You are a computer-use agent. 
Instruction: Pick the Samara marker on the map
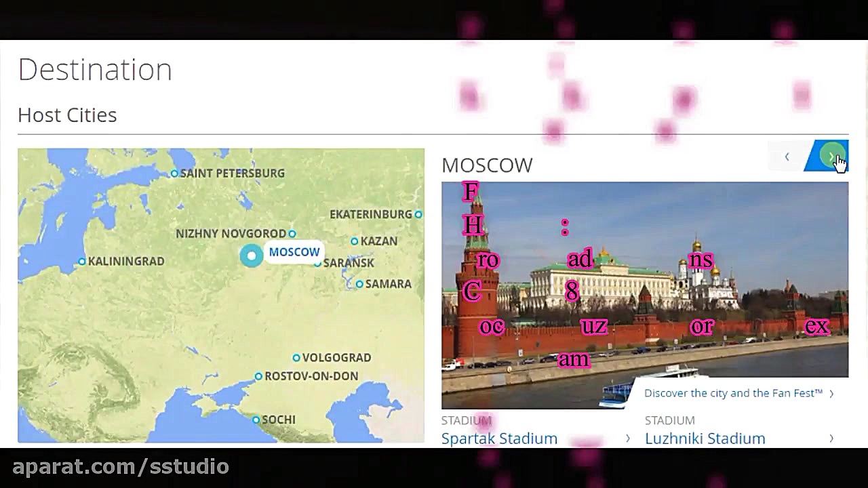(x=359, y=284)
